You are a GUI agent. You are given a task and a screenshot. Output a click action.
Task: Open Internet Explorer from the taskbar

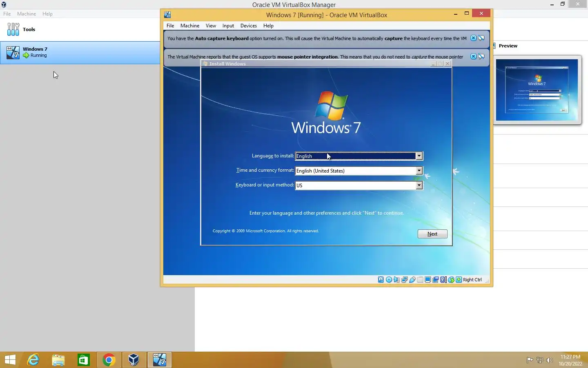click(x=33, y=360)
